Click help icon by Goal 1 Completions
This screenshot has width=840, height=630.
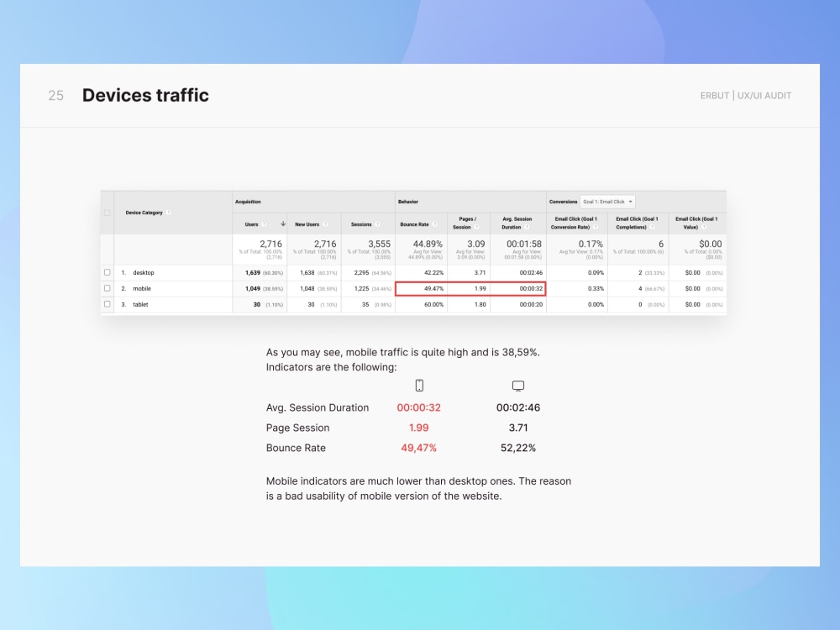(652, 227)
